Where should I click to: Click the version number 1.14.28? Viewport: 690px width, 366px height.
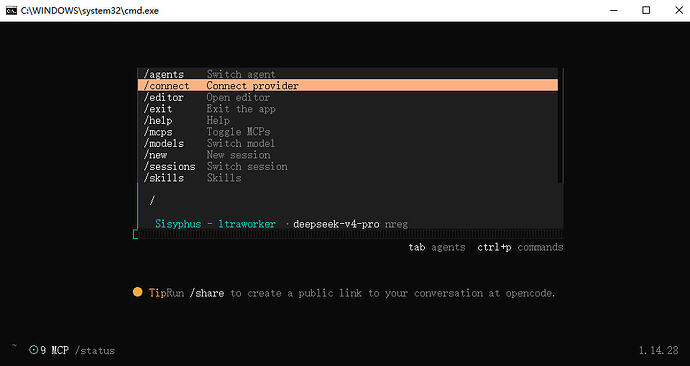(658, 350)
